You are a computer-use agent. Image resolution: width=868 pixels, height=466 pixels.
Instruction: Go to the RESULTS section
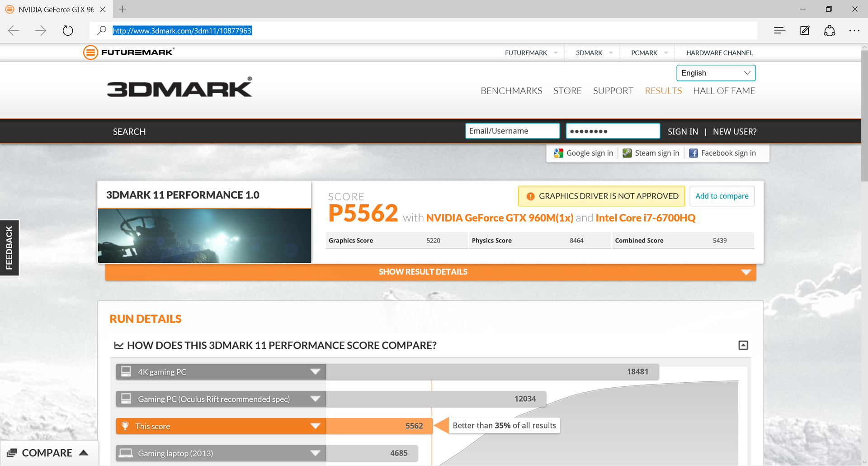point(663,91)
